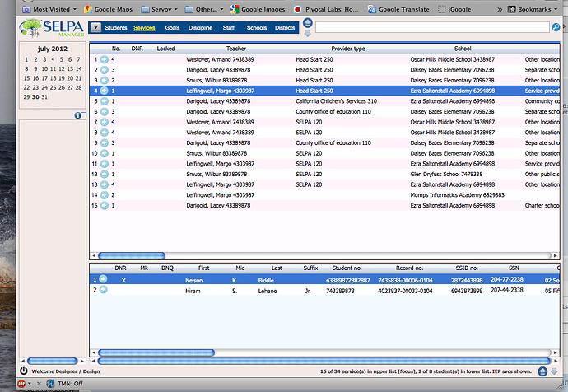Expand the Other bookmarks folder
This screenshot has width=568, height=392.
tap(201, 9)
